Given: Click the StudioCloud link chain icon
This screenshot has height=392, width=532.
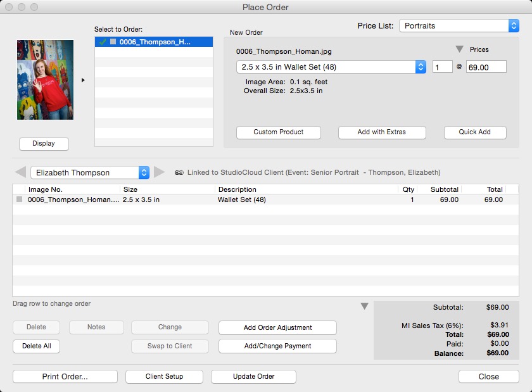Looking at the screenshot, I should tap(179, 172).
